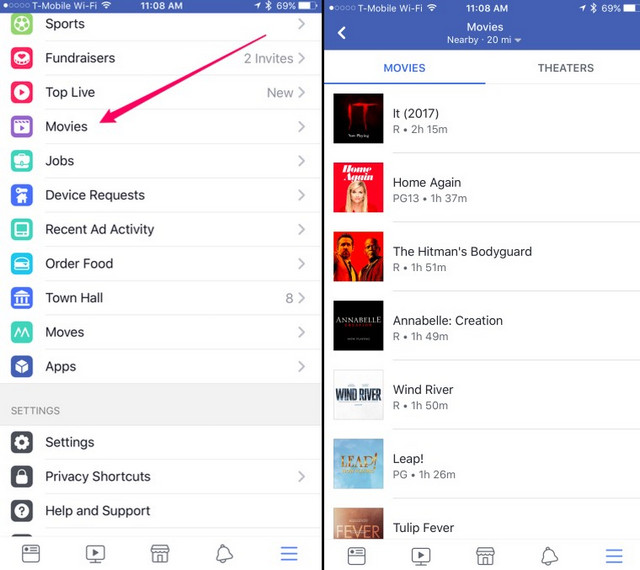This screenshot has width=640, height=570.
Task: Tap the Jobs briefcase icon
Action: [22, 161]
